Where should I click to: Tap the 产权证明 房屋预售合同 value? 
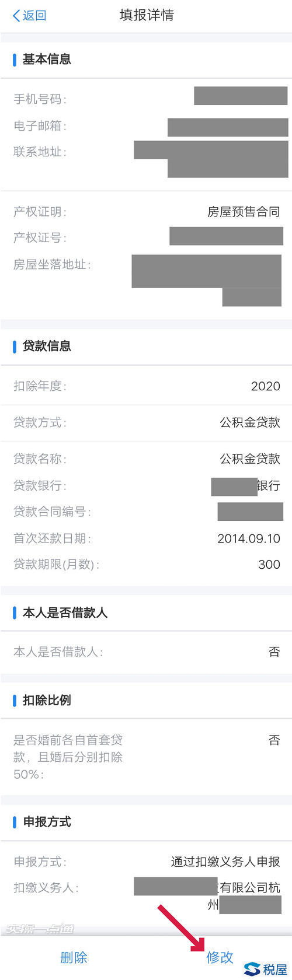(244, 212)
